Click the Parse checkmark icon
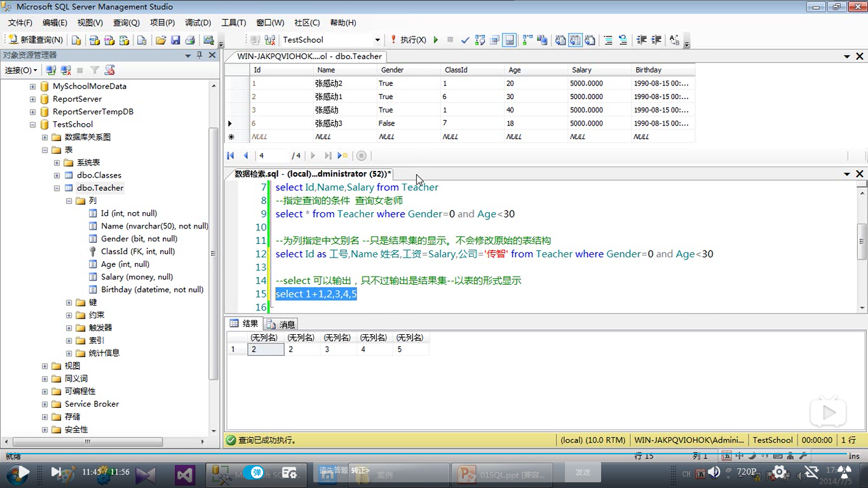The width and height of the screenshot is (868, 488). (x=465, y=39)
